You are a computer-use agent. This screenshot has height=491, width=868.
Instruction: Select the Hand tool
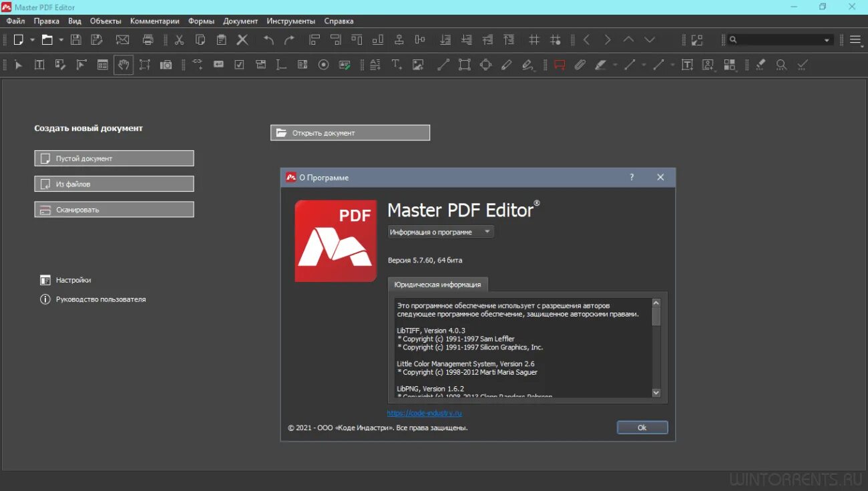pos(123,65)
